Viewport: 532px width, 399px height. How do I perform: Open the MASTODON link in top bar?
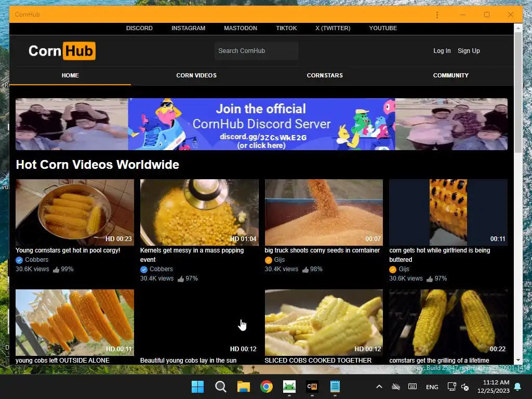240,28
